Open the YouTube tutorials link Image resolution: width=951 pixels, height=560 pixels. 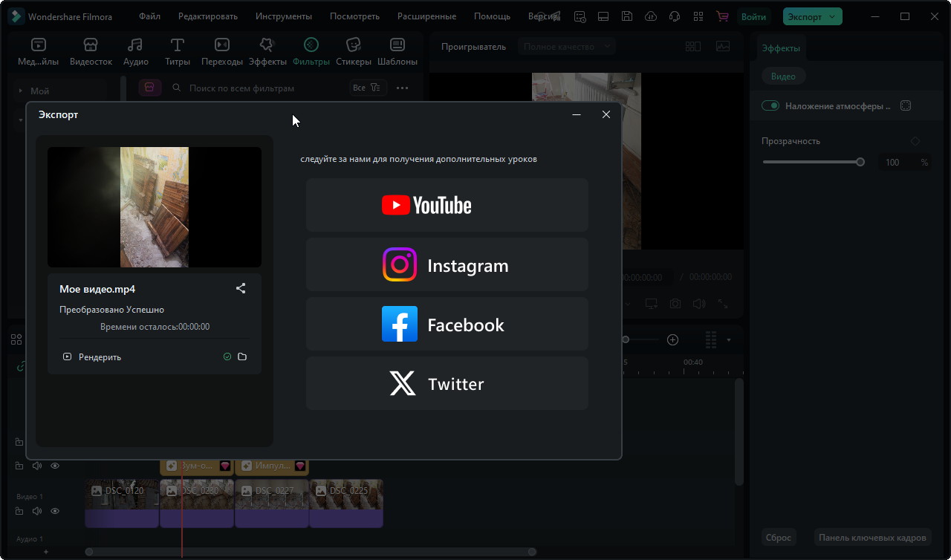coord(447,205)
